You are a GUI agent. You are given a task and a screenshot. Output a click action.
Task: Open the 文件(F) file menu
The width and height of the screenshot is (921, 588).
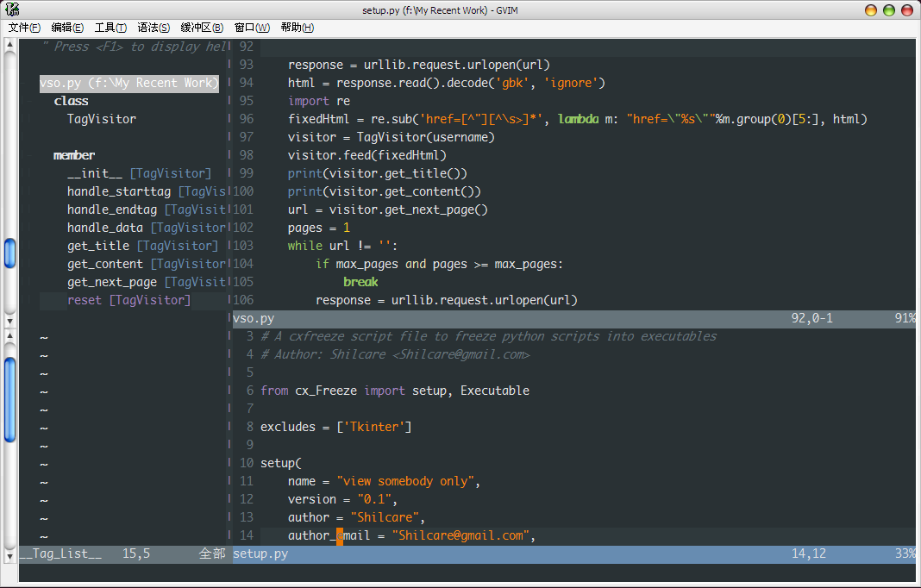coord(24,28)
